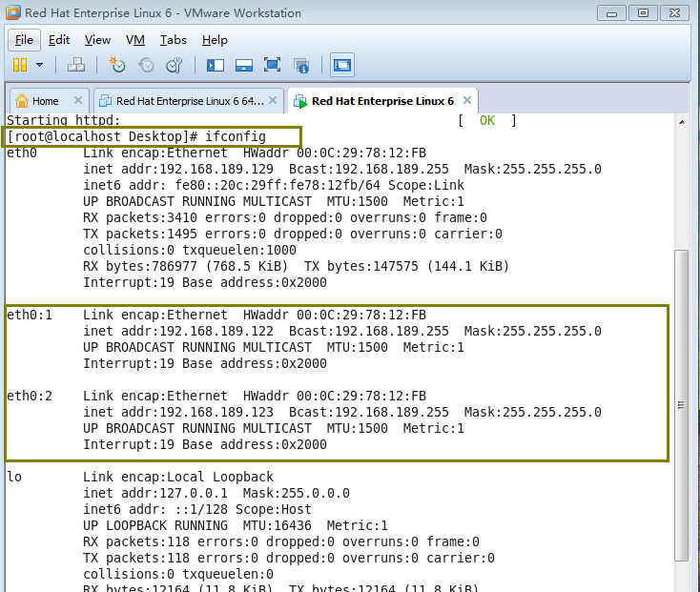Open the File menu
Viewport: 700px width, 592px height.
[x=24, y=40]
